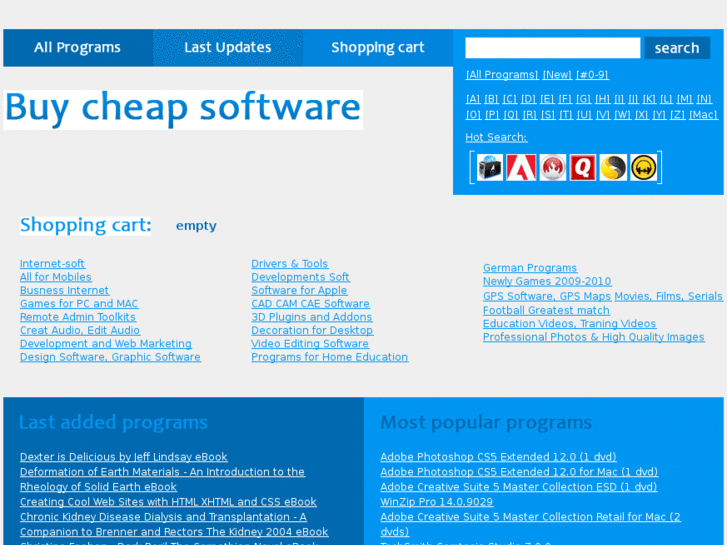Browse programs starting with [G]
This screenshot has height=545, width=727.
pos(584,99)
